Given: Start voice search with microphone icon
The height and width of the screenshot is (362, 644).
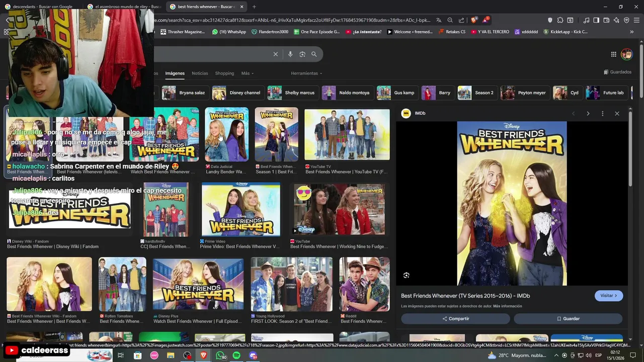Looking at the screenshot, I should pyautogui.click(x=290, y=54).
